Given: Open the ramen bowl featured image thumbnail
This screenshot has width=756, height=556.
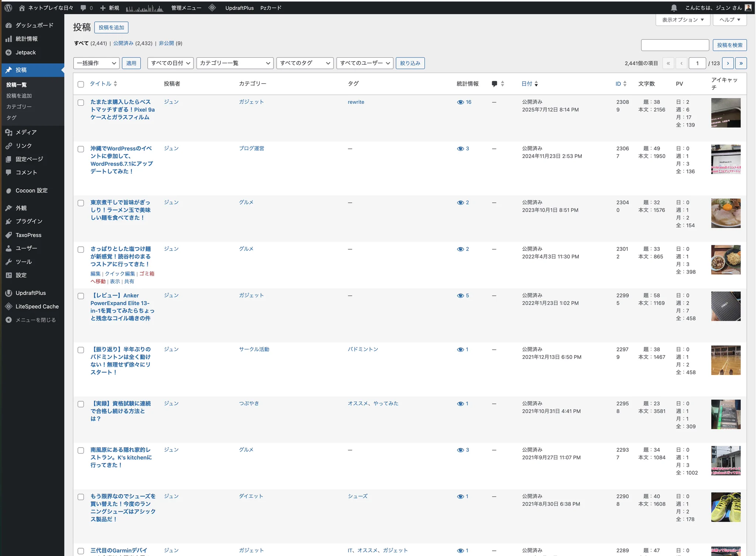Looking at the screenshot, I should point(726,213).
